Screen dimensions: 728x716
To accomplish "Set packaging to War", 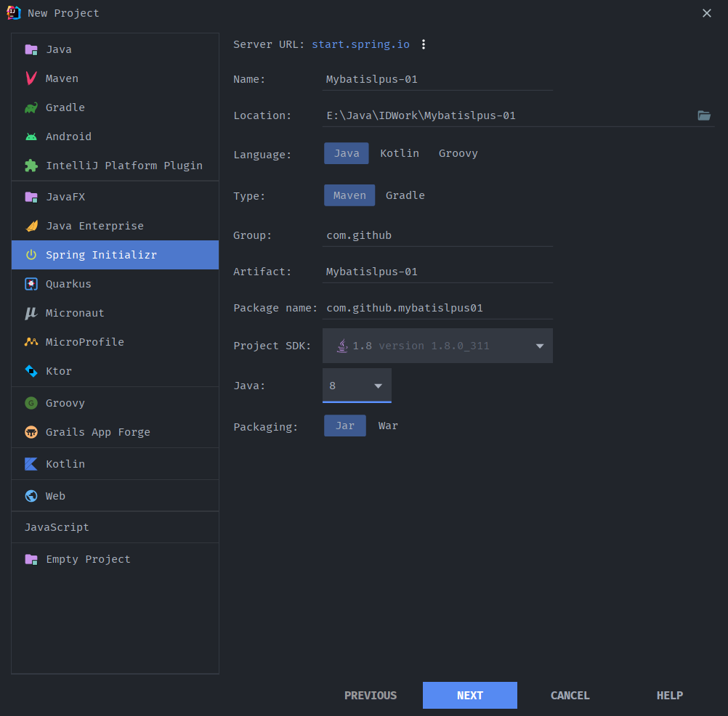I will (388, 426).
